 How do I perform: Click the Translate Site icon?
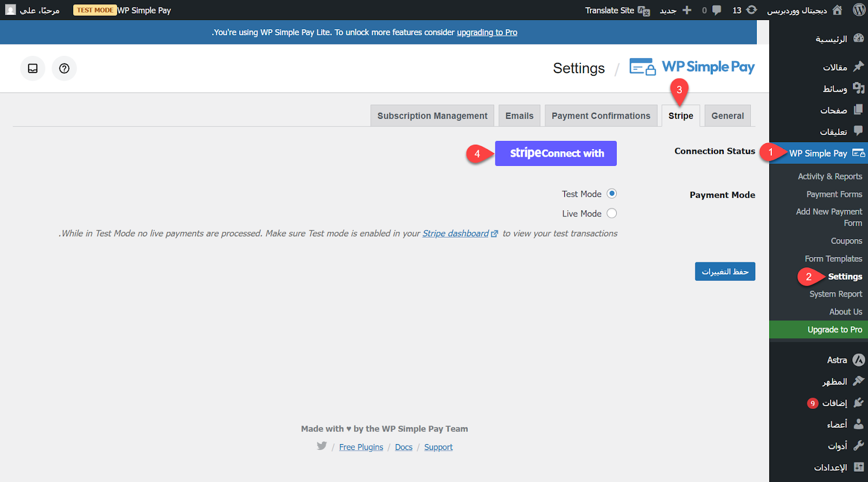[x=644, y=10]
